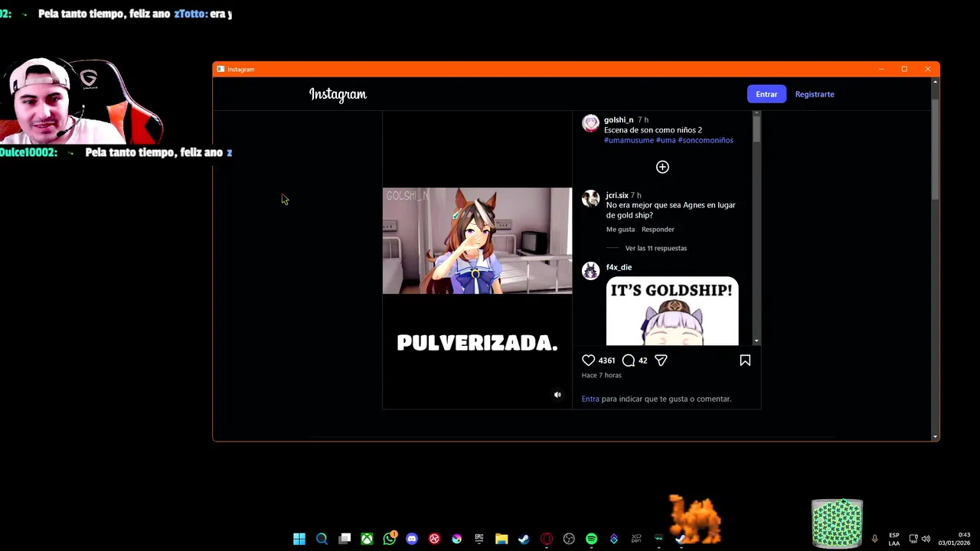Click the Instagram window title icon
The image size is (980, 551).
coord(220,69)
